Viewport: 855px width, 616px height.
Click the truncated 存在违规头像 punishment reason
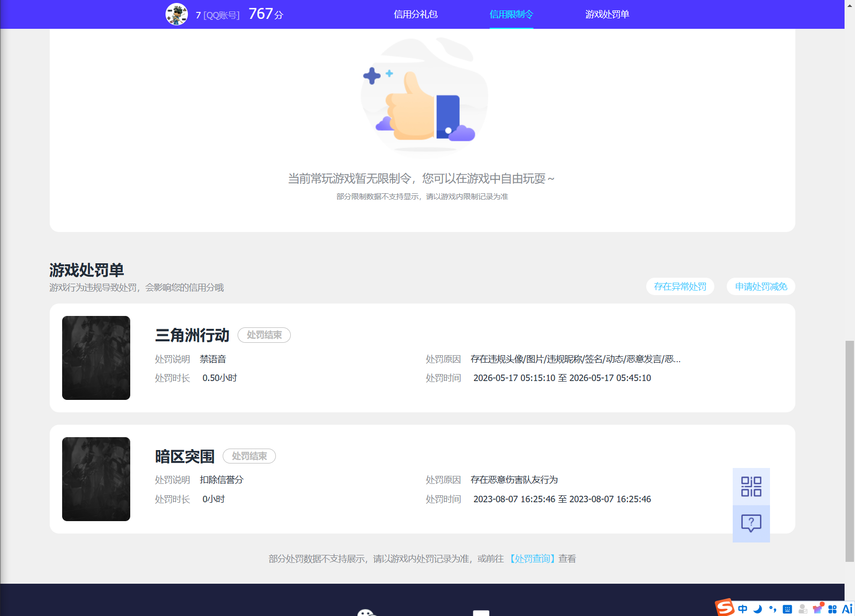click(x=576, y=359)
